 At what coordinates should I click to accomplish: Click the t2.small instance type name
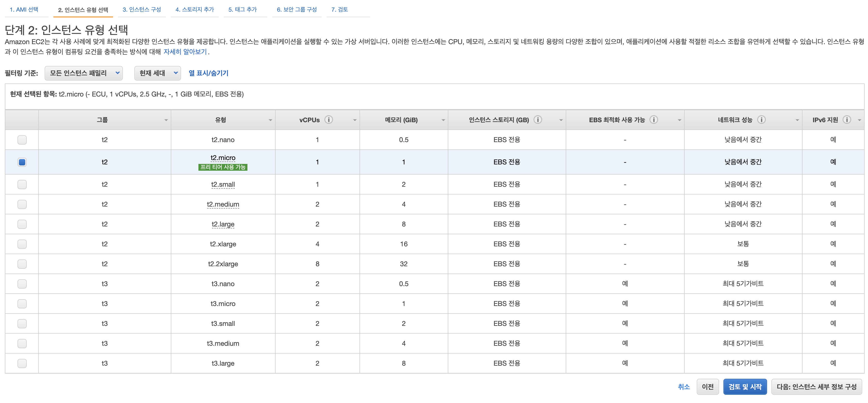[223, 185]
